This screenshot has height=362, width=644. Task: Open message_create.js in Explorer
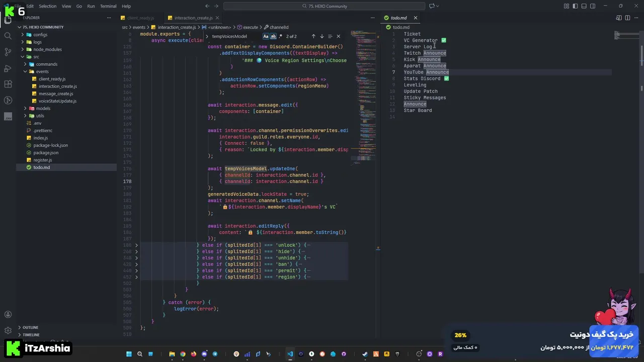click(x=56, y=94)
